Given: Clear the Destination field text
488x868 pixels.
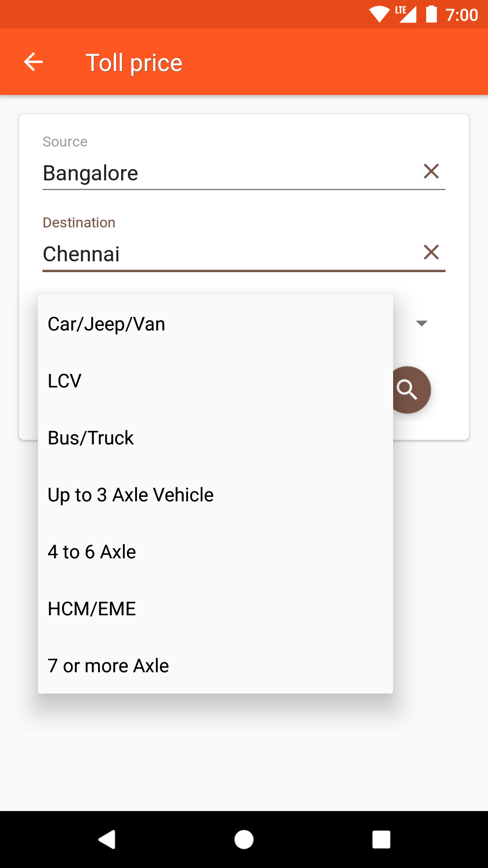Looking at the screenshot, I should pos(431,252).
